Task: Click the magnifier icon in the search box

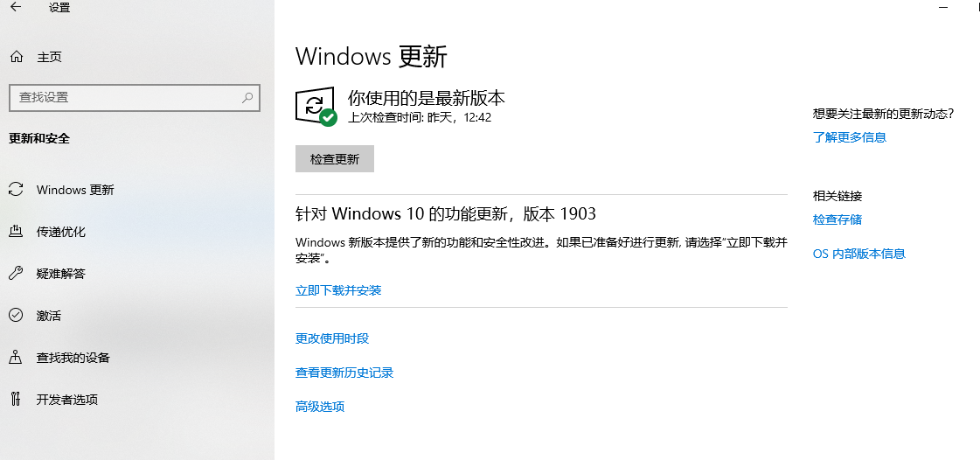Action: 247,97
